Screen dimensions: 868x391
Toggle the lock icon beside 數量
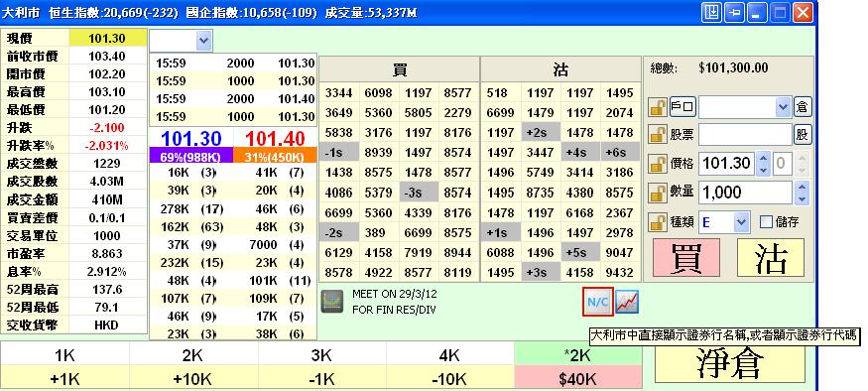pos(658,193)
